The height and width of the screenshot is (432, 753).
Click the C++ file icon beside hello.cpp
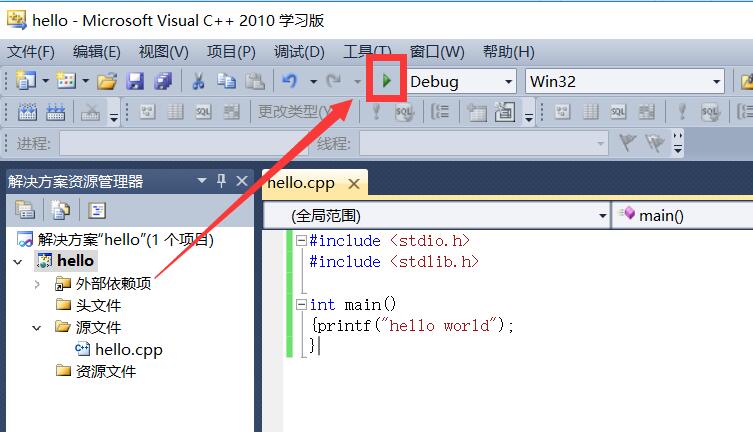click(x=83, y=348)
